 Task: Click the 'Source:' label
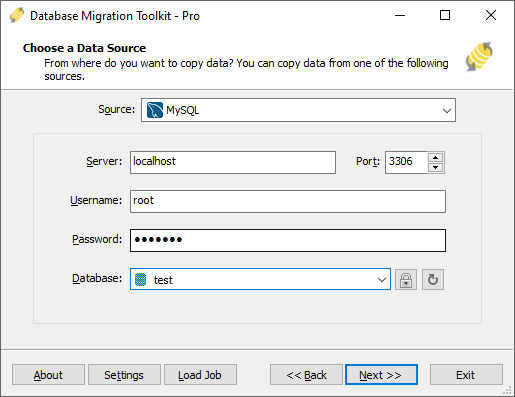[x=116, y=109]
